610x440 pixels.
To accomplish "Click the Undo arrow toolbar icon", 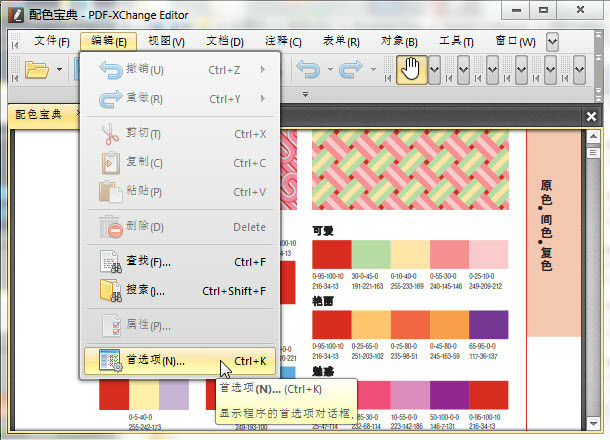I will [308, 70].
